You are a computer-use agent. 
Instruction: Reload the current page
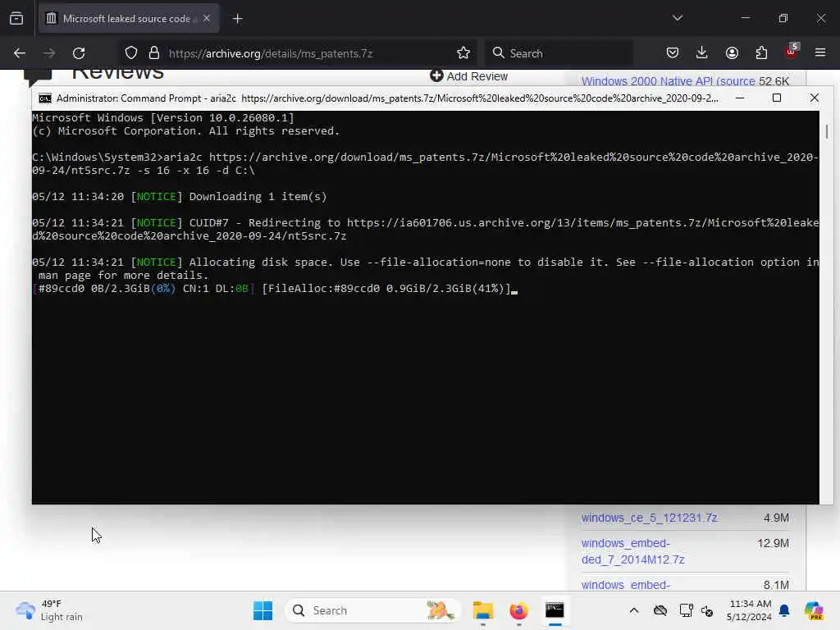(x=79, y=53)
